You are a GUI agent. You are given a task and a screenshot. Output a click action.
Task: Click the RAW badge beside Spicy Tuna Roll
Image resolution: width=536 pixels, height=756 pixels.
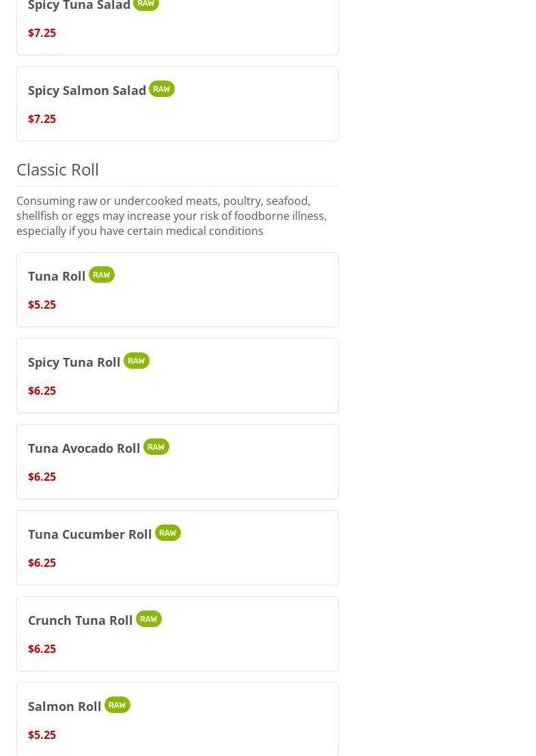(136, 361)
